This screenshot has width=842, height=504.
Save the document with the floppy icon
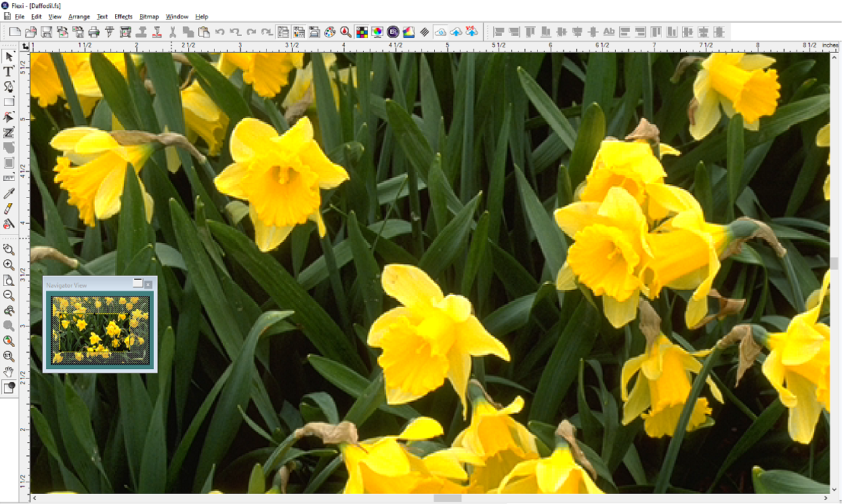46,32
